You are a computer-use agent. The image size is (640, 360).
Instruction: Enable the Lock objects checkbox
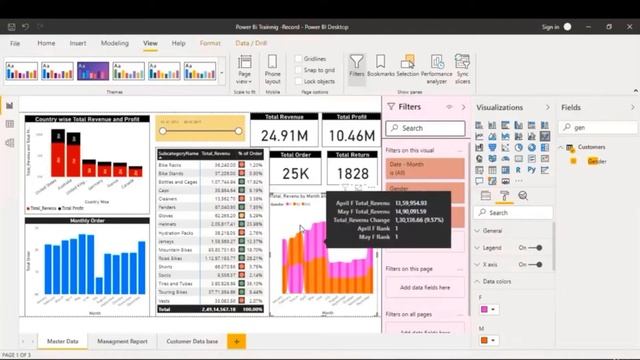point(299,81)
